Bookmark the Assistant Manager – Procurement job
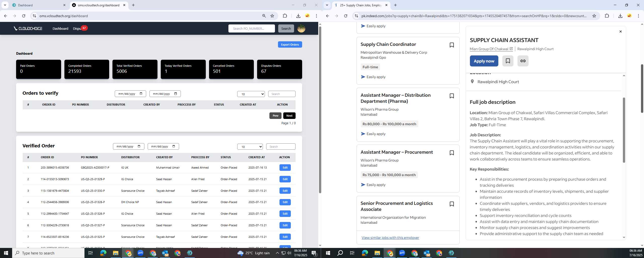This screenshot has height=258, width=644. tap(452, 153)
